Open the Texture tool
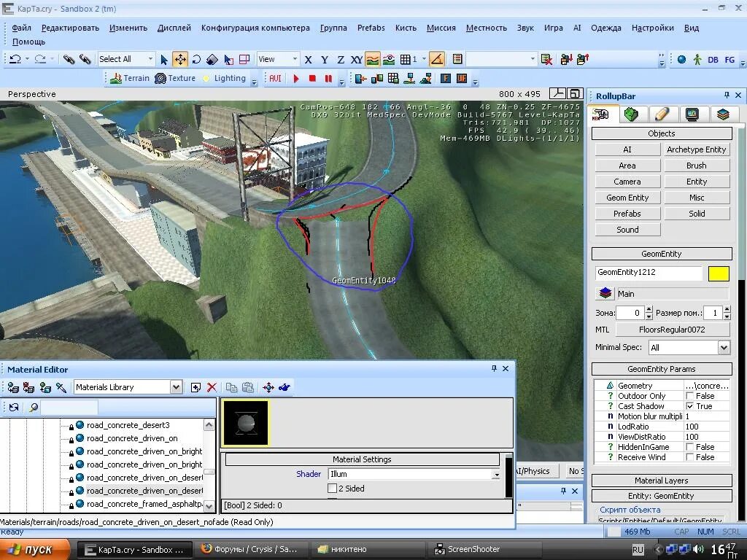The height and width of the screenshot is (560, 747). [x=175, y=79]
